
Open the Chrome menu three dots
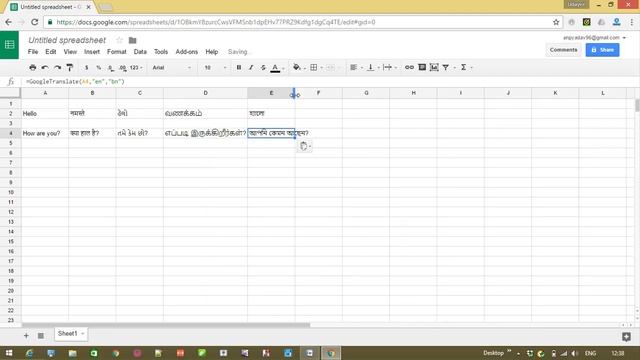click(631, 22)
